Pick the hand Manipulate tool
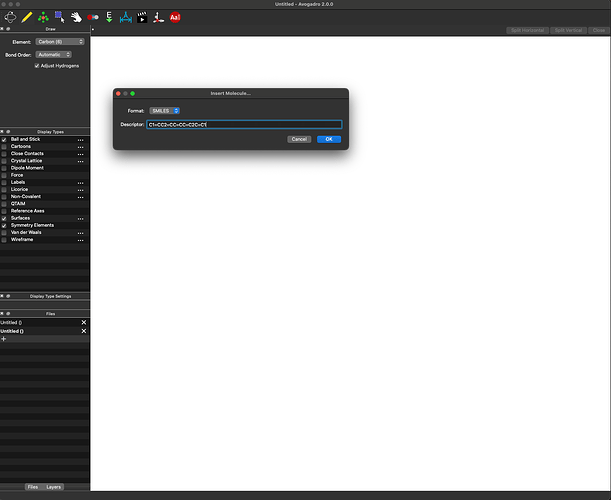Screen dimensions: 611x500 pos(76,17)
